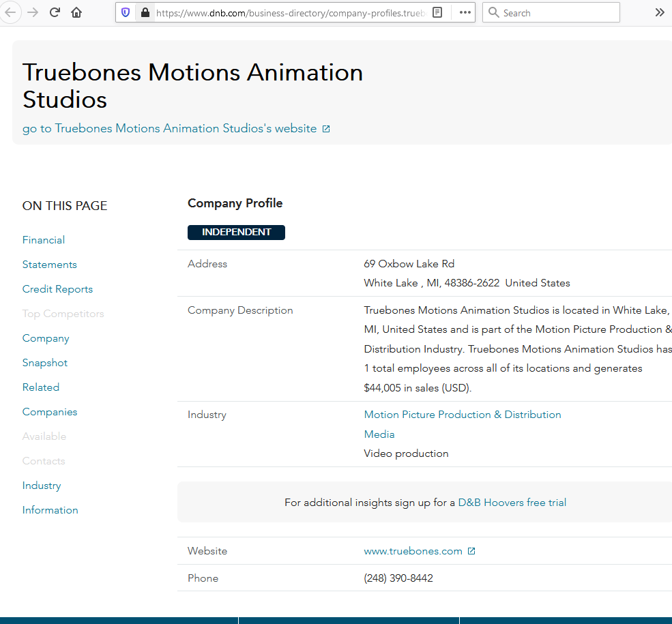Toggle reader view icon in address bar
Viewport: 672px width, 624px height.
click(x=437, y=12)
